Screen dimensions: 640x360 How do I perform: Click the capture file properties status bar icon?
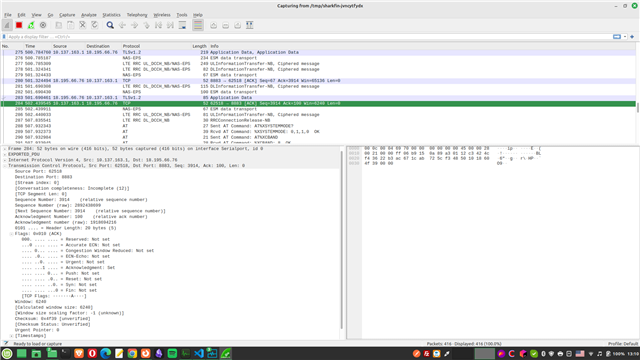(6, 344)
